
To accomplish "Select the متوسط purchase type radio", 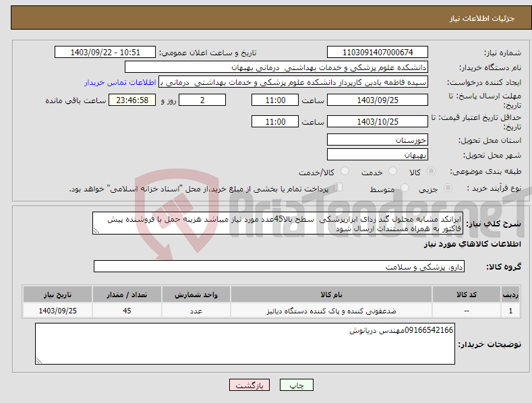I will coord(405,187).
